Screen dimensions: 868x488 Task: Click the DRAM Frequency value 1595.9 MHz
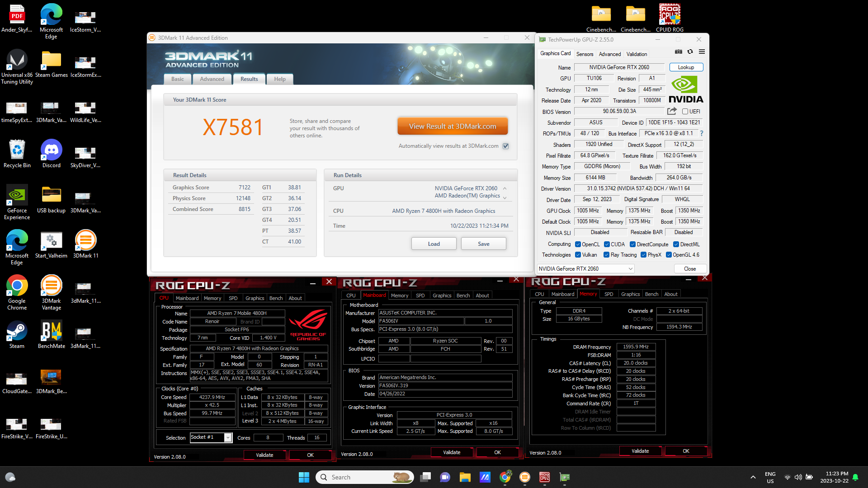click(x=636, y=347)
